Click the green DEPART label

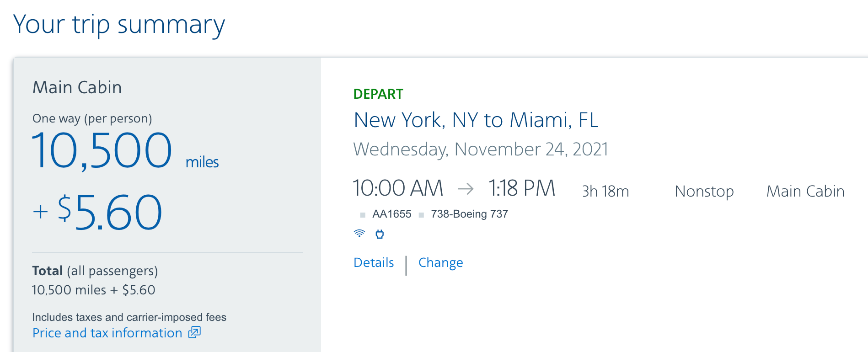coord(378,94)
